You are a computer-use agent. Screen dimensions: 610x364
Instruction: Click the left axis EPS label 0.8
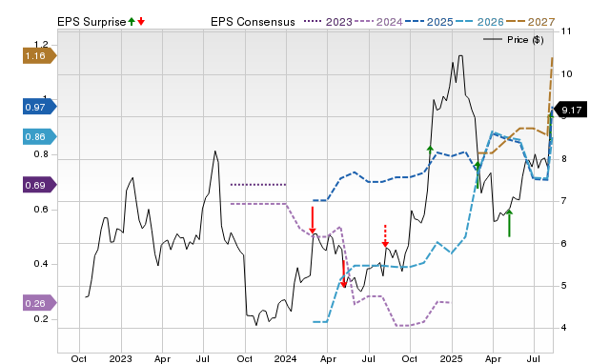[x=41, y=154]
